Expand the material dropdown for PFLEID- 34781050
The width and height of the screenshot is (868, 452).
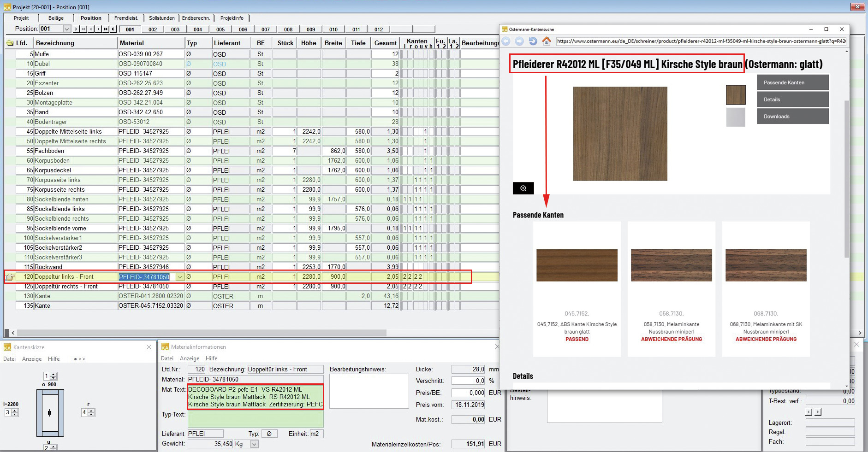point(180,277)
